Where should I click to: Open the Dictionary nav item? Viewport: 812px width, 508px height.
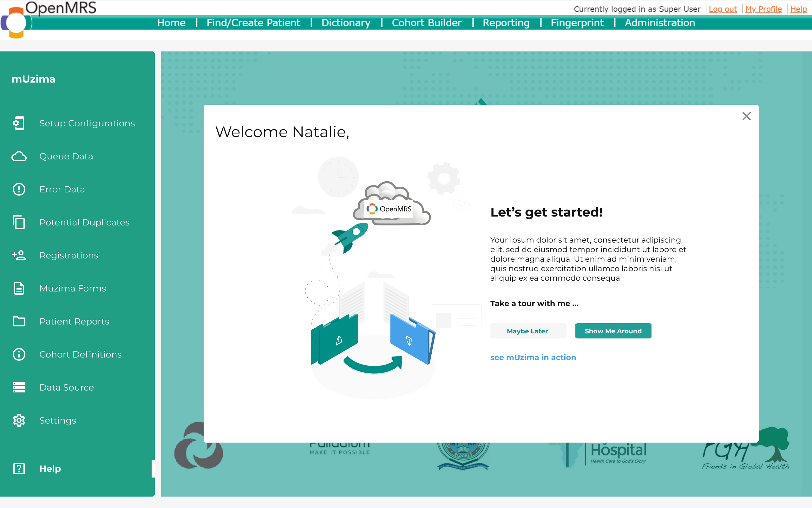346,23
